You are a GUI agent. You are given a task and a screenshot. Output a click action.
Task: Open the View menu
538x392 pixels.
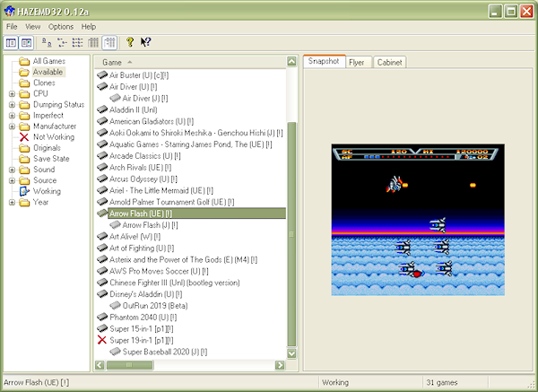pos(32,26)
